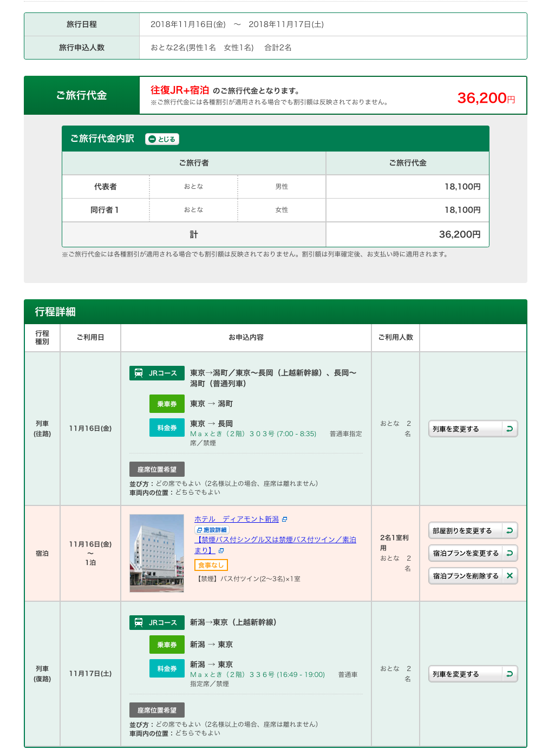Screen dimensions: 542x756
Task: Click the 同行者1 row price 18,100円
Action: [x=462, y=209]
